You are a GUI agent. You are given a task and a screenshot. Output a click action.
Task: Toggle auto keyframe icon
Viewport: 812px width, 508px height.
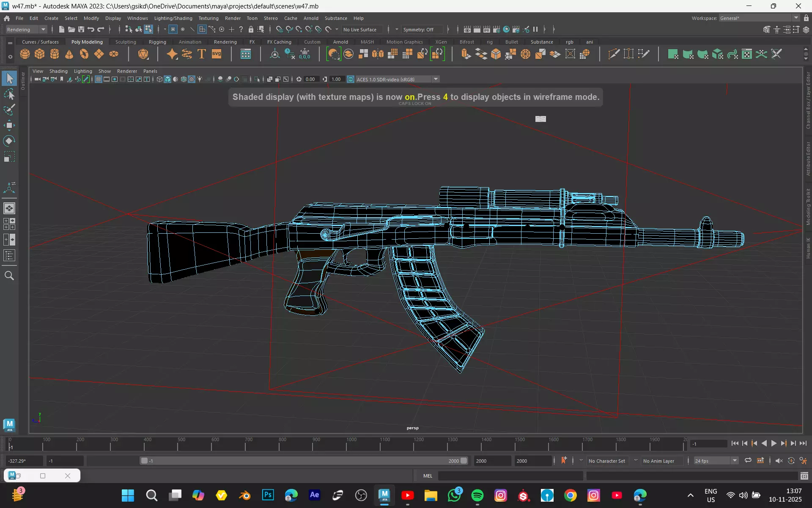click(x=791, y=461)
